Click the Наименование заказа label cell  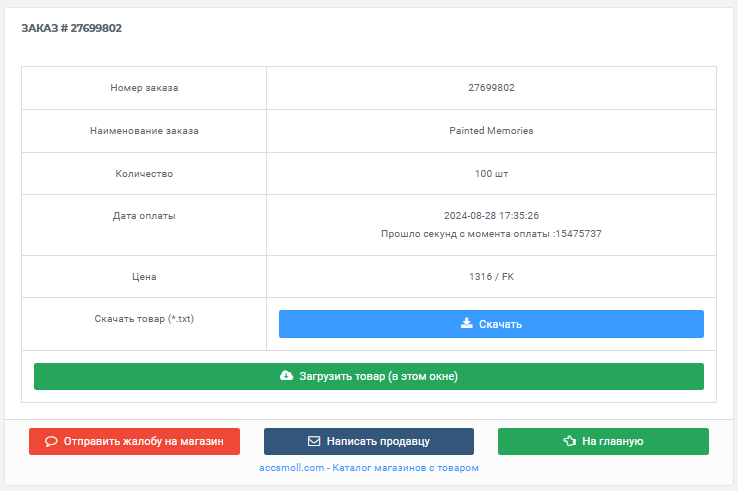(144, 131)
